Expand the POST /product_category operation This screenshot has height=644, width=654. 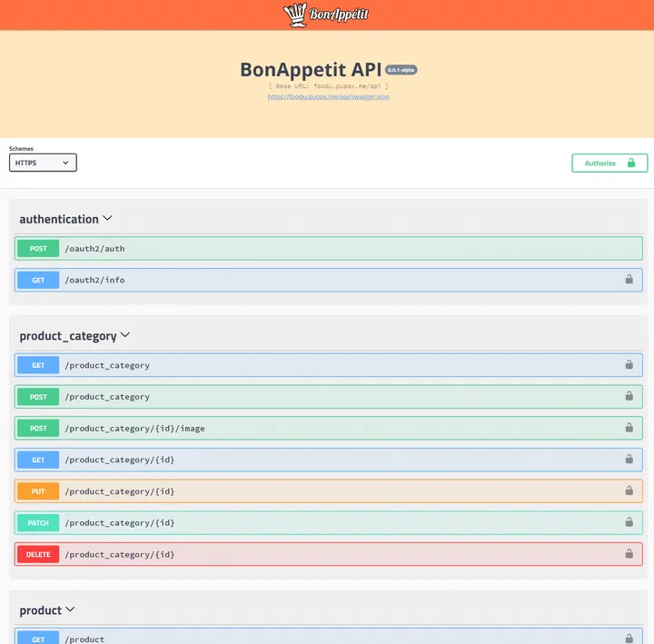click(x=328, y=397)
